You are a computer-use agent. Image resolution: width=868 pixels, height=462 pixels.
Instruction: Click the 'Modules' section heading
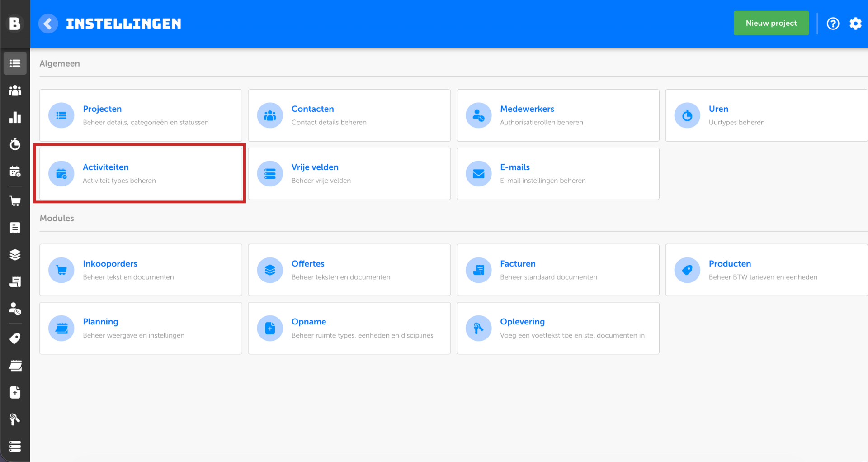57,218
